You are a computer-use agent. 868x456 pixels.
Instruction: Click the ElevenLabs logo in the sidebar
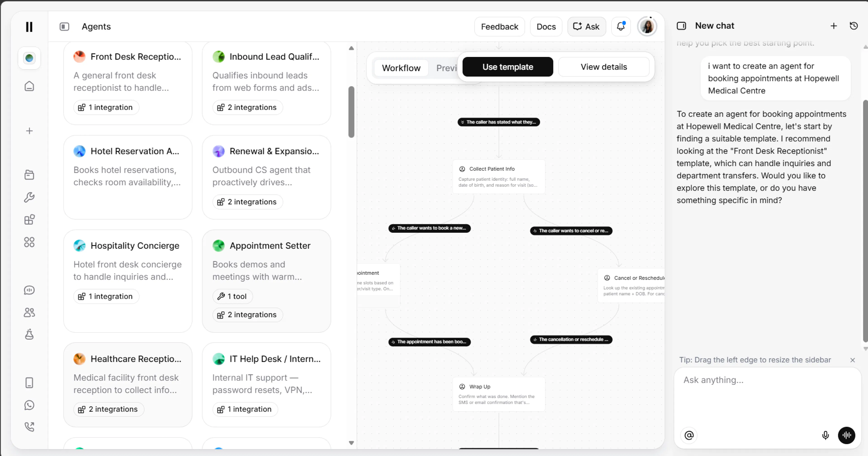(29, 27)
